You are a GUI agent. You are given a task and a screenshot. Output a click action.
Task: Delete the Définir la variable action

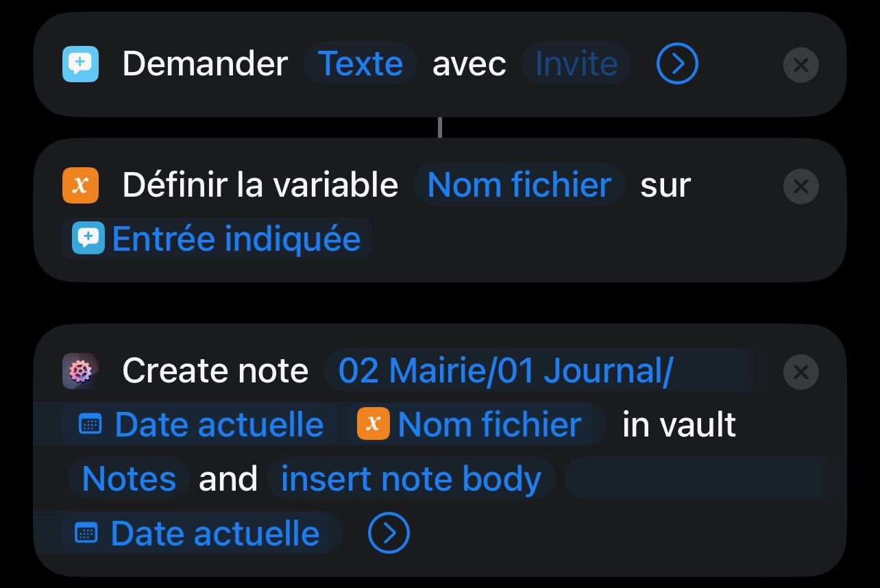[x=800, y=186]
